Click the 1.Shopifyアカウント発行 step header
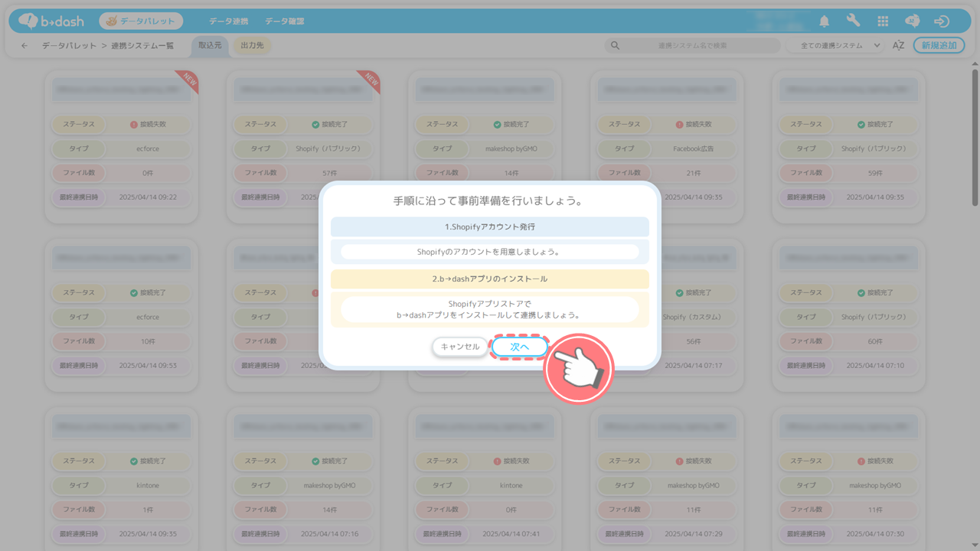The image size is (980, 551). tap(490, 227)
